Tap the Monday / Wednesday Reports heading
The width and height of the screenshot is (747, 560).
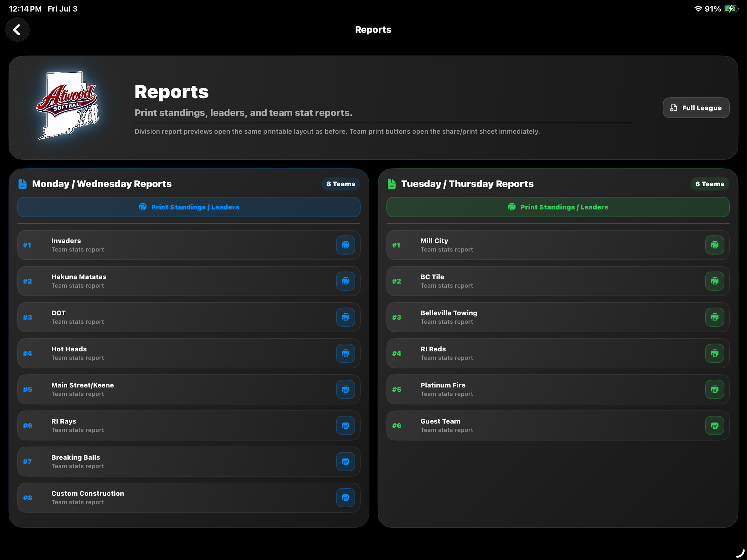pyautogui.click(x=102, y=184)
